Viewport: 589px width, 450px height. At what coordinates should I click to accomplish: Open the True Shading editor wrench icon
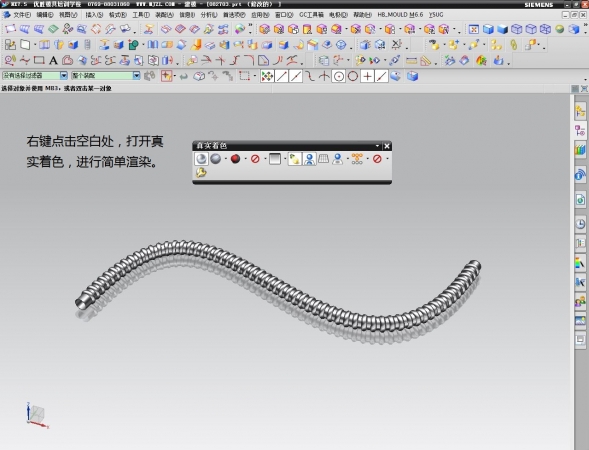(201, 173)
